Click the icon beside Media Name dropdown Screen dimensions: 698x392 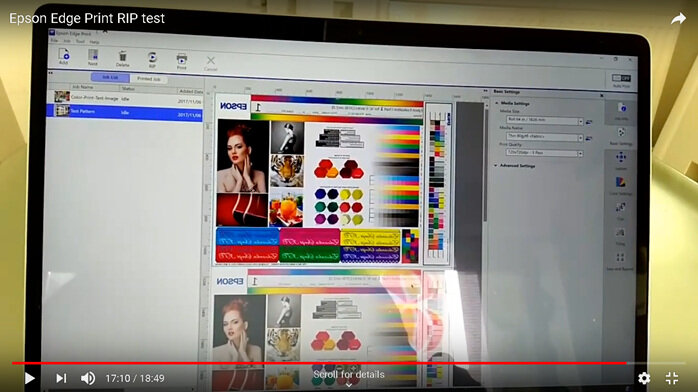[588, 138]
